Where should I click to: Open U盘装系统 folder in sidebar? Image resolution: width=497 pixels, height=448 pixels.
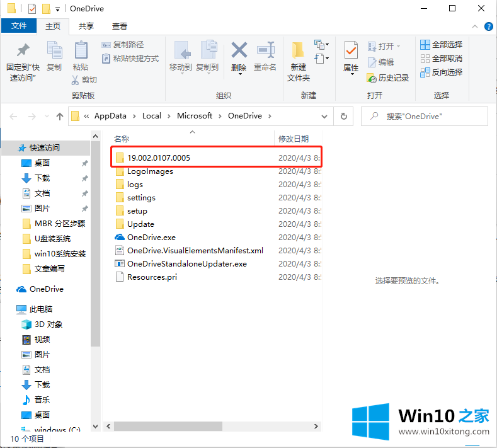point(47,239)
